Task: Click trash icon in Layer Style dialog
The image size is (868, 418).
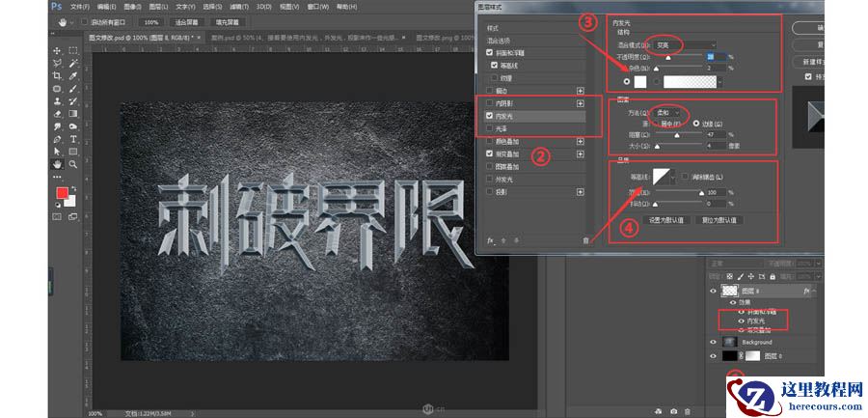Action: [x=585, y=240]
